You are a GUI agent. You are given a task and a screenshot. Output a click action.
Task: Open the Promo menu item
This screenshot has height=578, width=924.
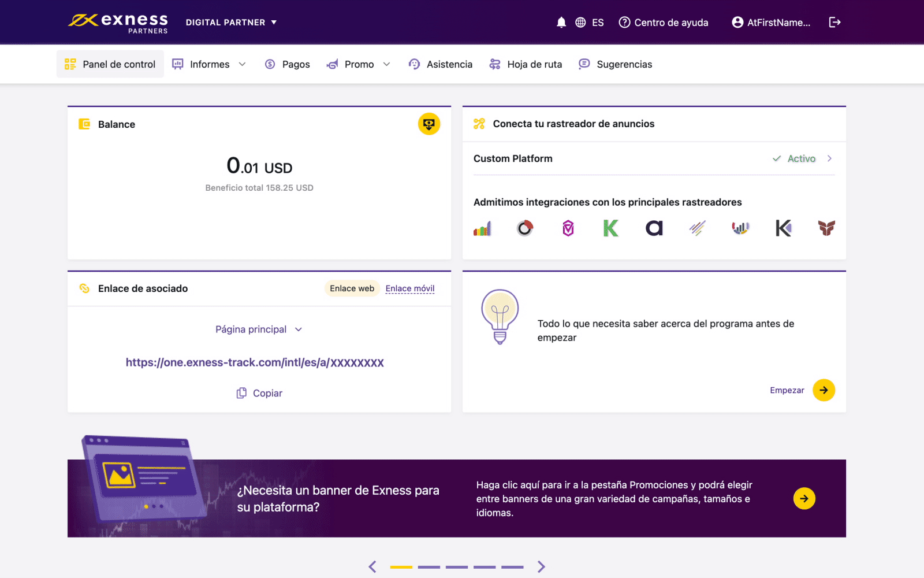pyautogui.click(x=359, y=64)
